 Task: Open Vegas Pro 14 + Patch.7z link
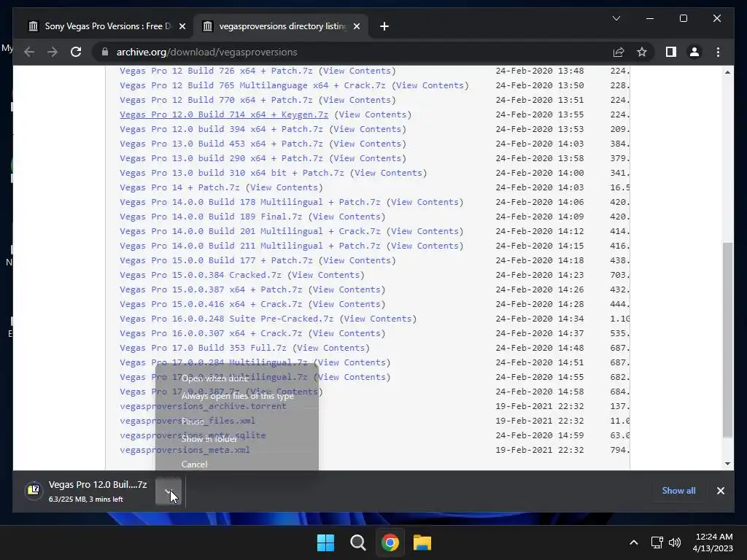[x=179, y=187]
